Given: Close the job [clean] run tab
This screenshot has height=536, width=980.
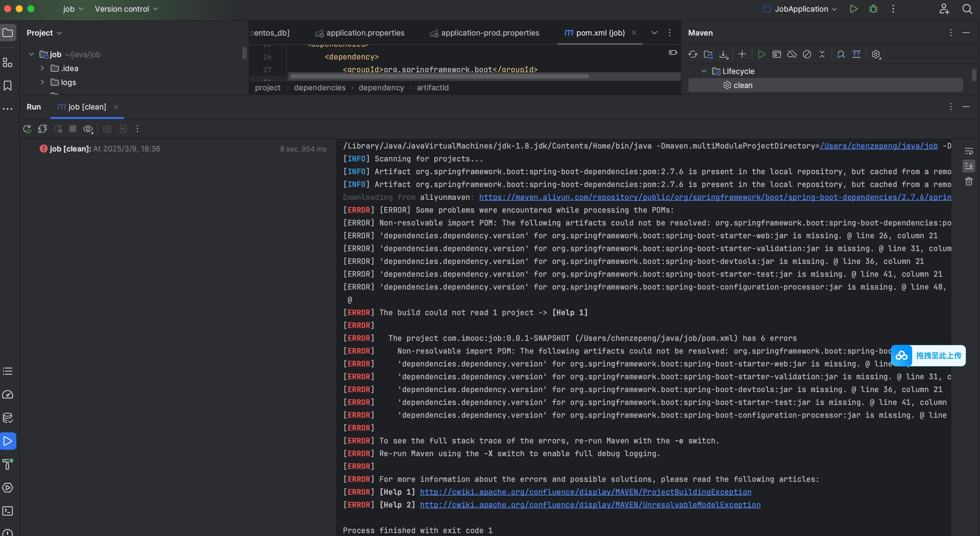Looking at the screenshot, I should (116, 107).
